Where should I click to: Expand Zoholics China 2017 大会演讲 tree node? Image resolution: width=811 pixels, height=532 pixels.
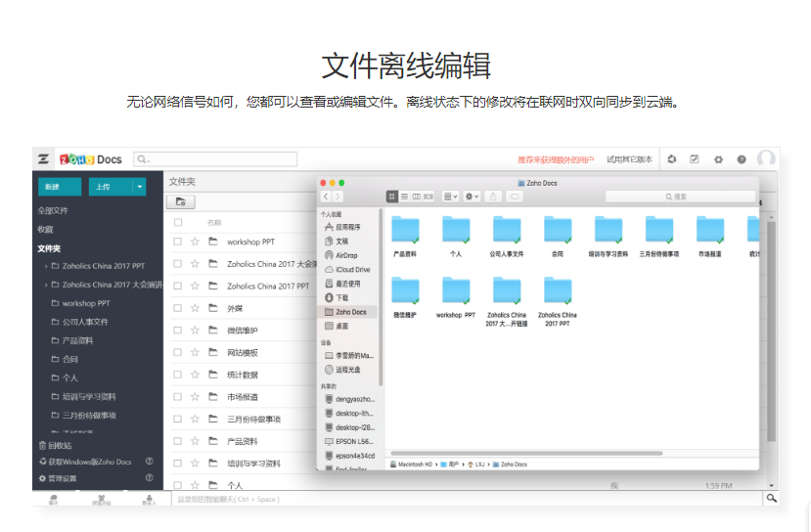pos(46,285)
